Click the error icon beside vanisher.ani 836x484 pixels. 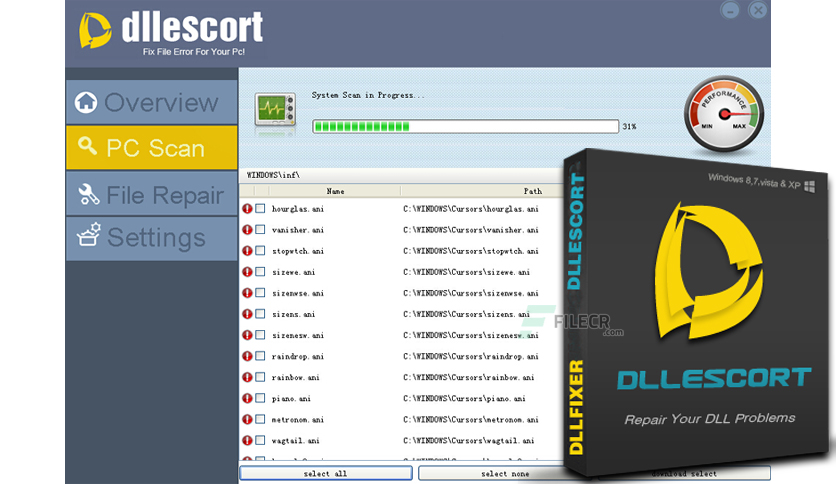click(x=247, y=229)
